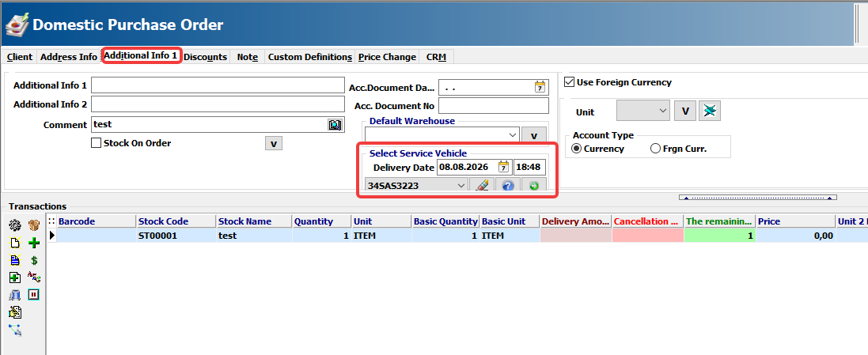Open calendar picker for Delivery Date
This screenshot has width=868, height=355.
tap(504, 167)
